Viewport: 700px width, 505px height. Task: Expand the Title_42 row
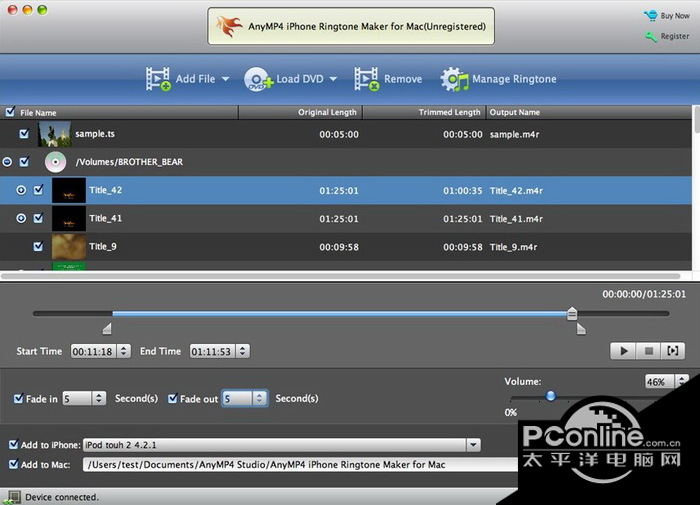(21, 190)
